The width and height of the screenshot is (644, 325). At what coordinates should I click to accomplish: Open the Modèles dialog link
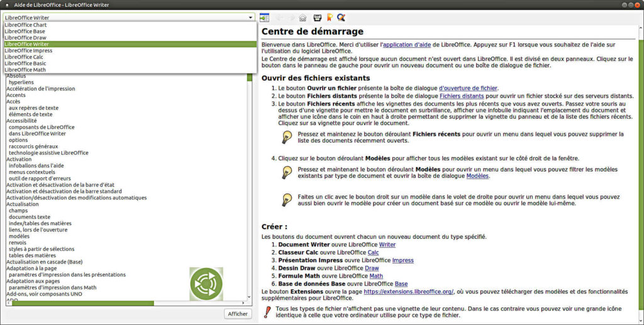click(x=477, y=176)
